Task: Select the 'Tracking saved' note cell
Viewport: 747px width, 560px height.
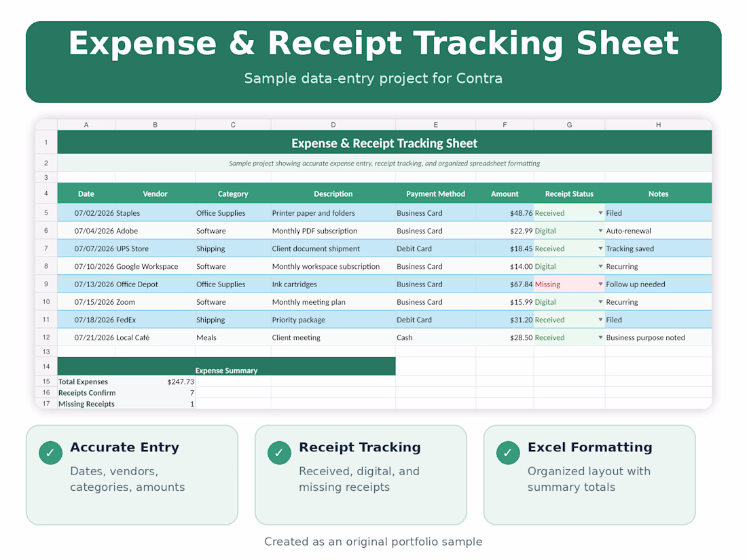Action: (659, 248)
